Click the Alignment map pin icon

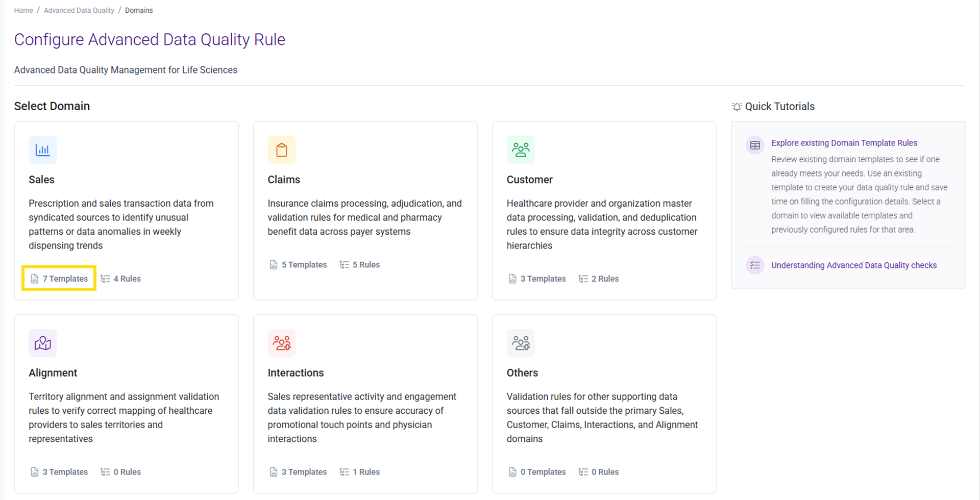tap(42, 343)
